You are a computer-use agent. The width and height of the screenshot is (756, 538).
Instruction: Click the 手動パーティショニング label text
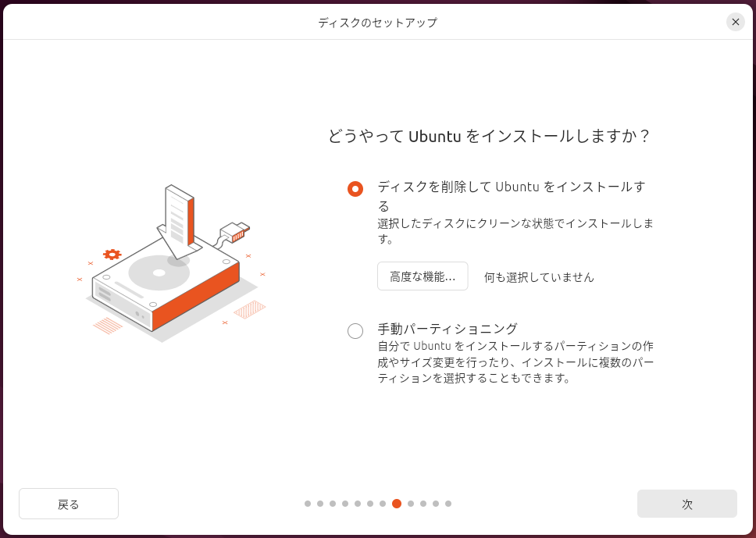tap(447, 330)
